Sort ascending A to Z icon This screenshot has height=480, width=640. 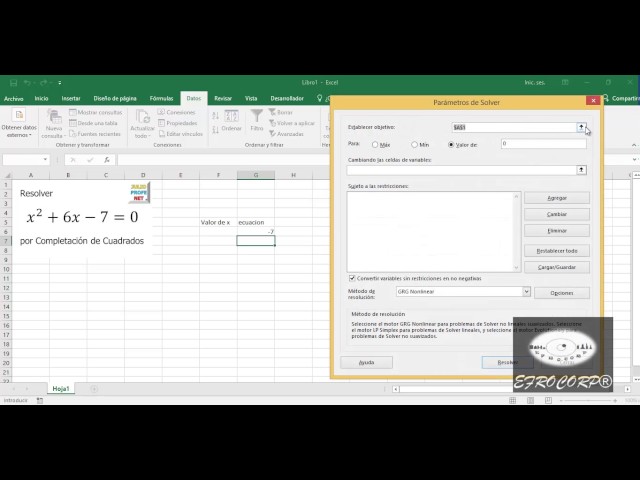tap(216, 116)
